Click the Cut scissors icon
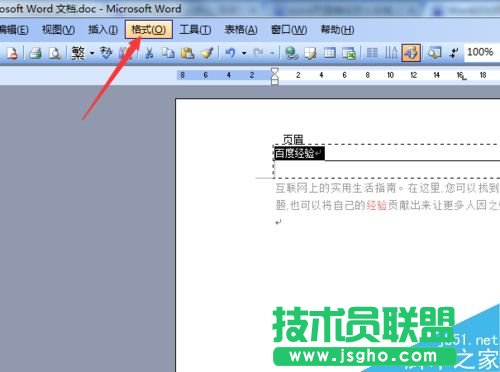This screenshot has height=372, width=500. coord(149,53)
